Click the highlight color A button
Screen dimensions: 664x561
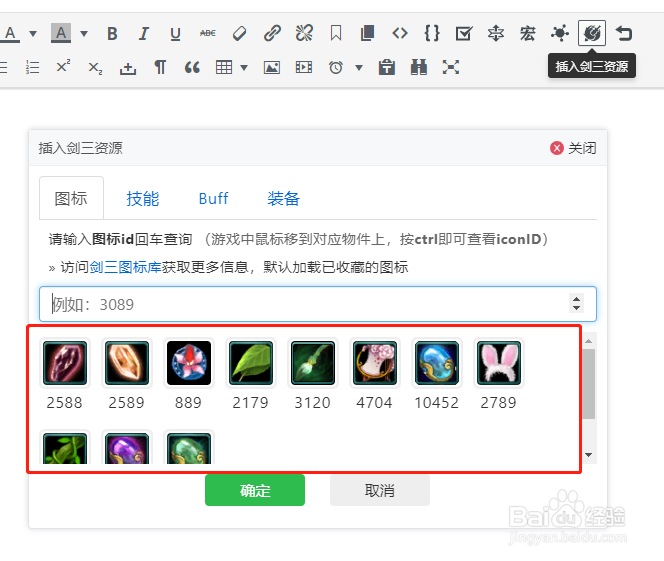(x=61, y=33)
